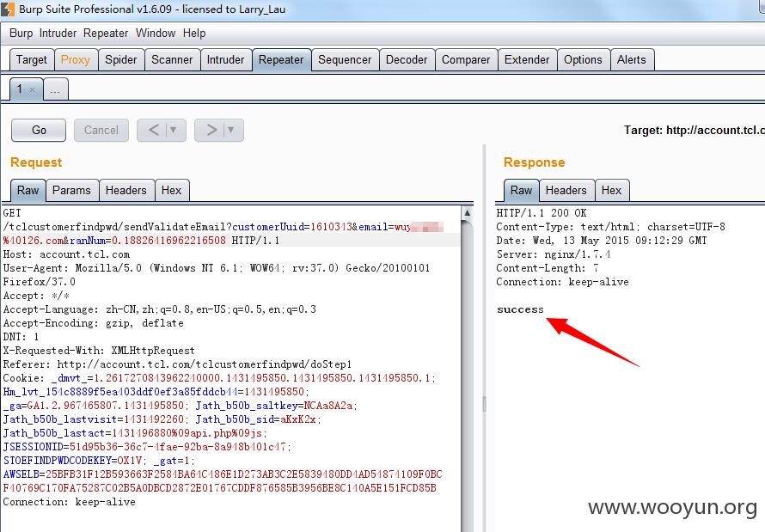The height and width of the screenshot is (532, 765).
Task: Select the Repeater tool tab
Action: click(x=281, y=59)
